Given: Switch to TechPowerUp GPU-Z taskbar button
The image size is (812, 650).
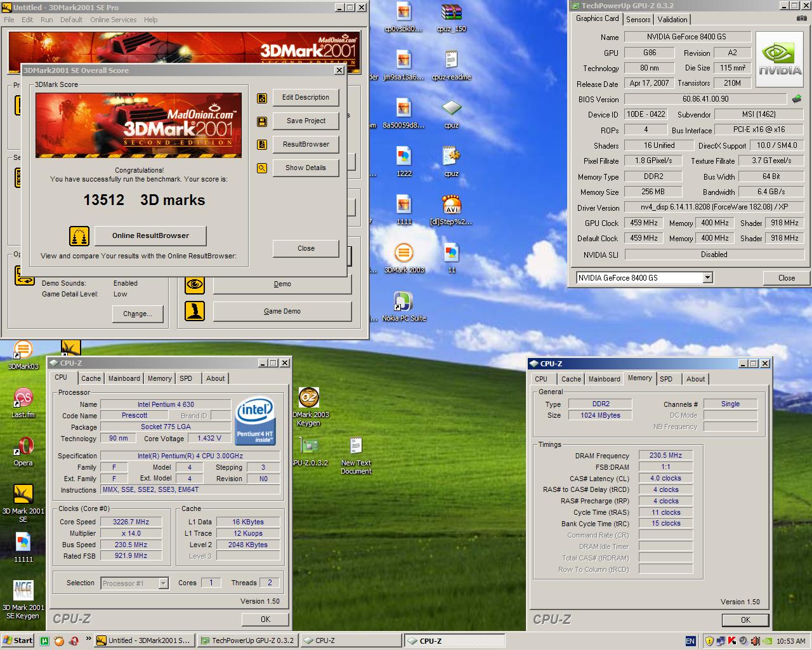Looking at the screenshot, I should pos(247,641).
